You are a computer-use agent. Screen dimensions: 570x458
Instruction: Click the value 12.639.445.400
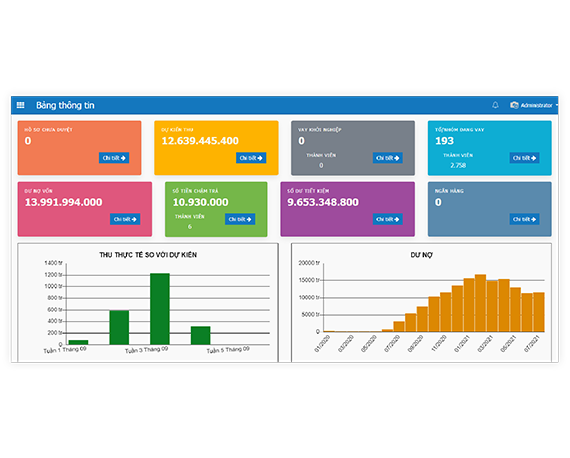click(x=200, y=141)
